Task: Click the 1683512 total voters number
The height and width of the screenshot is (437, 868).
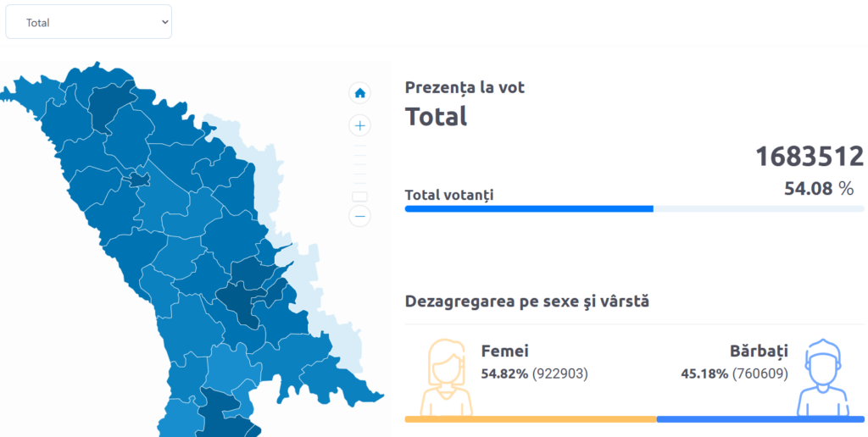Action: pyautogui.click(x=810, y=157)
